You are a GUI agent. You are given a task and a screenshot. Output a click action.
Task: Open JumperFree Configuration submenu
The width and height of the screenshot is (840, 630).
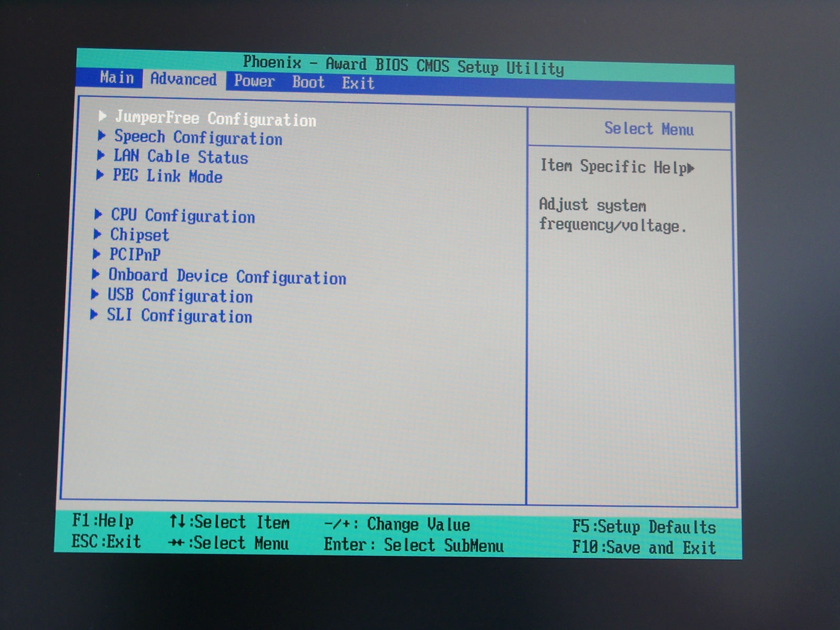215,119
